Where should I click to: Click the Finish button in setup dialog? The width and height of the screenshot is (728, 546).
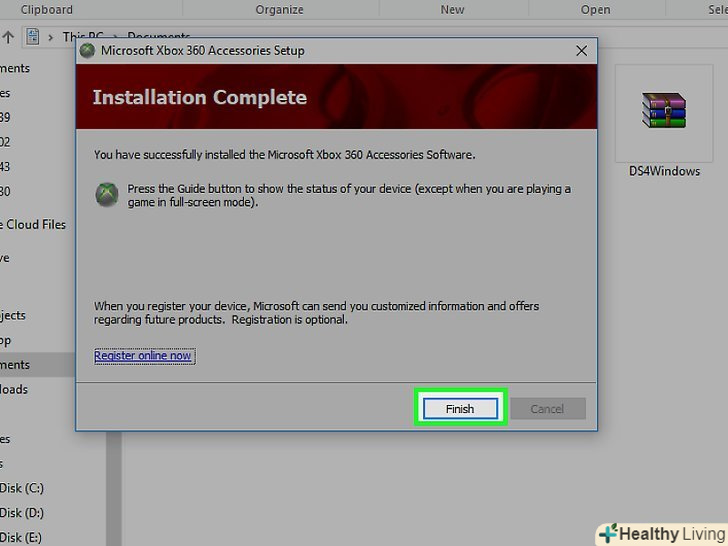[460, 409]
